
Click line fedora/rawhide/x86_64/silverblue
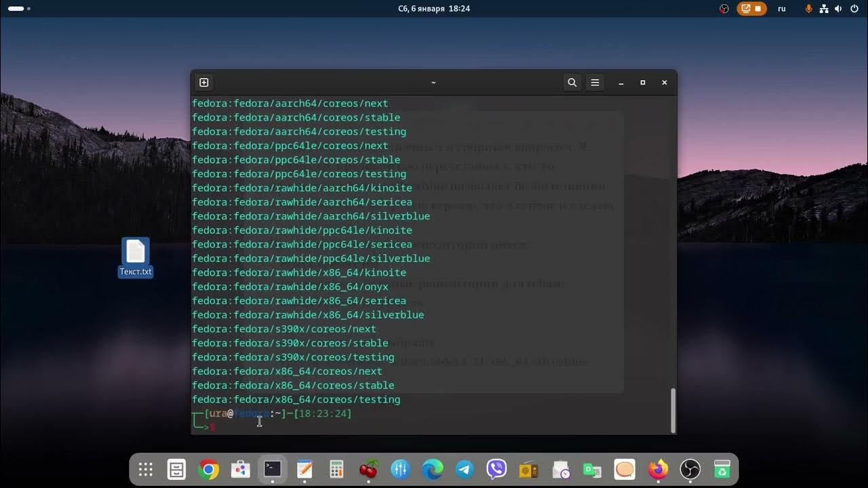pyautogui.click(x=308, y=315)
